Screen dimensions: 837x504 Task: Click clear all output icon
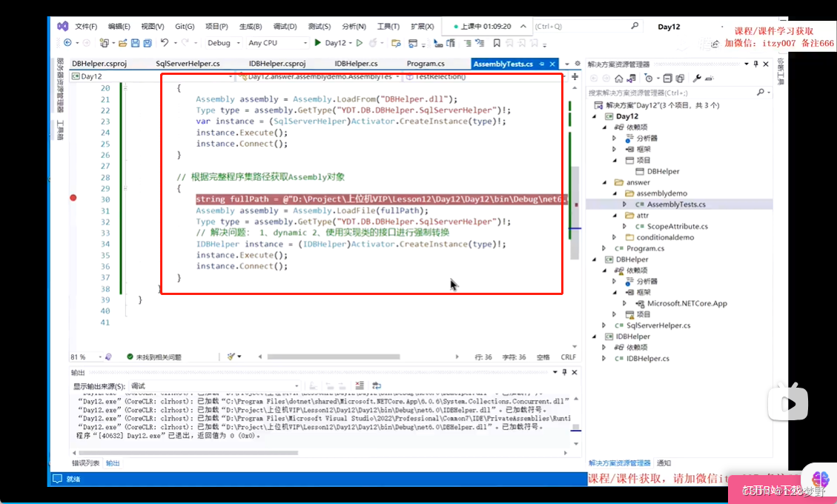pyautogui.click(x=360, y=385)
